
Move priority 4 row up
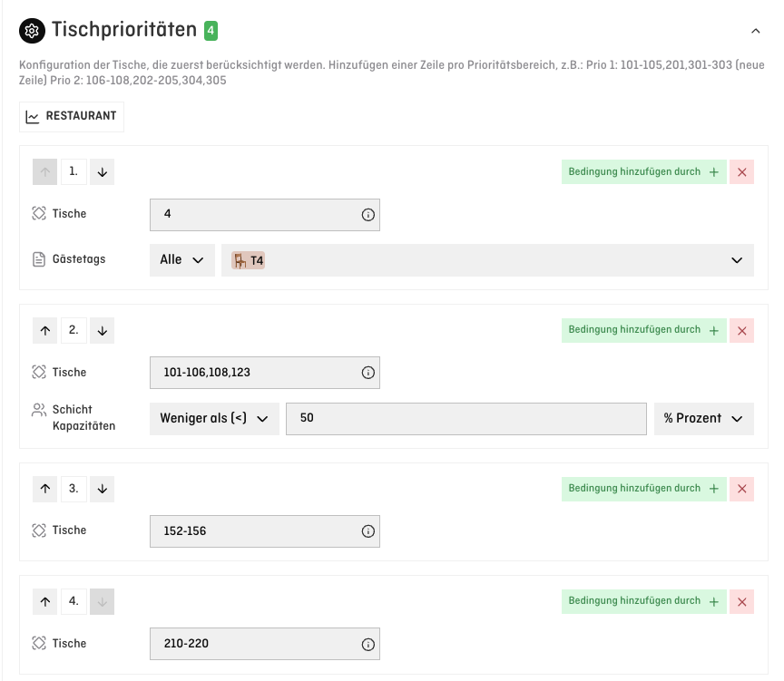click(x=45, y=601)
